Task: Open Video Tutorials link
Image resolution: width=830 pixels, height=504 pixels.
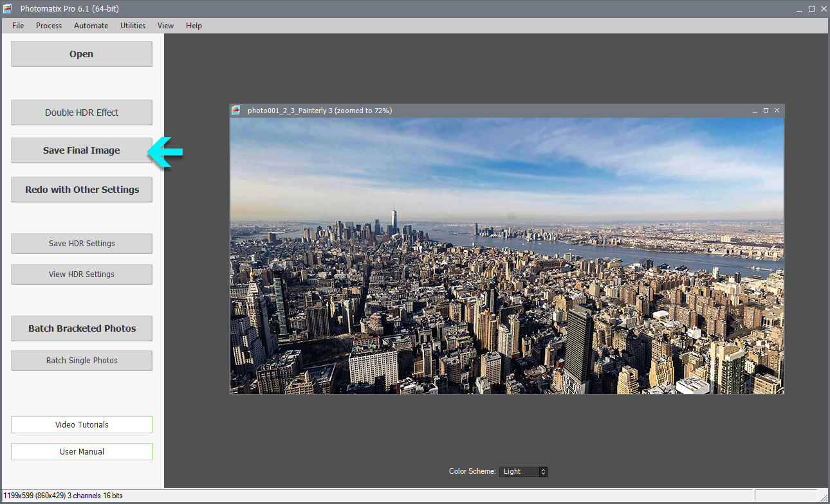Action: [82, 425]
